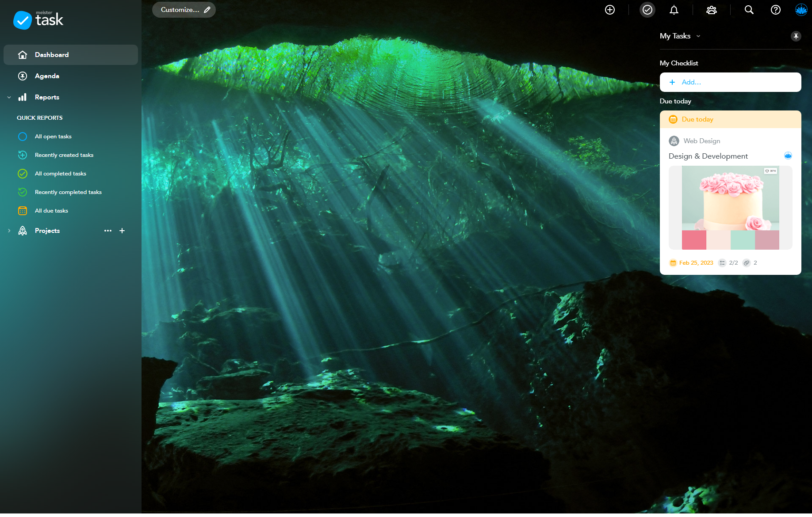Open Projects more options ellipsis
The image size is (812, 517).
107,231
